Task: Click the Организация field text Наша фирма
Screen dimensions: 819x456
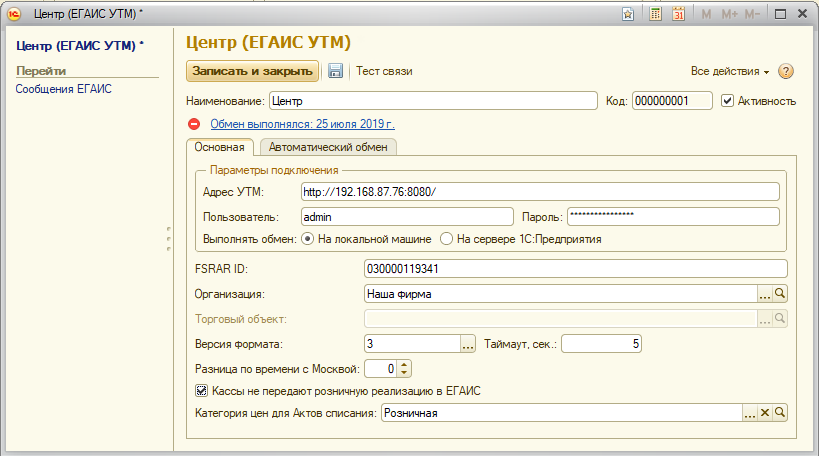Action: point(399,294)
